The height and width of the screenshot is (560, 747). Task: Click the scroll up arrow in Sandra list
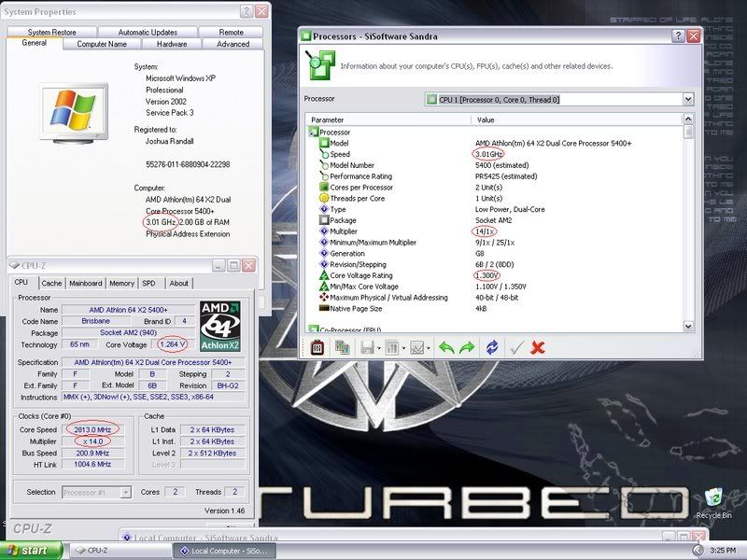[688, 119]
